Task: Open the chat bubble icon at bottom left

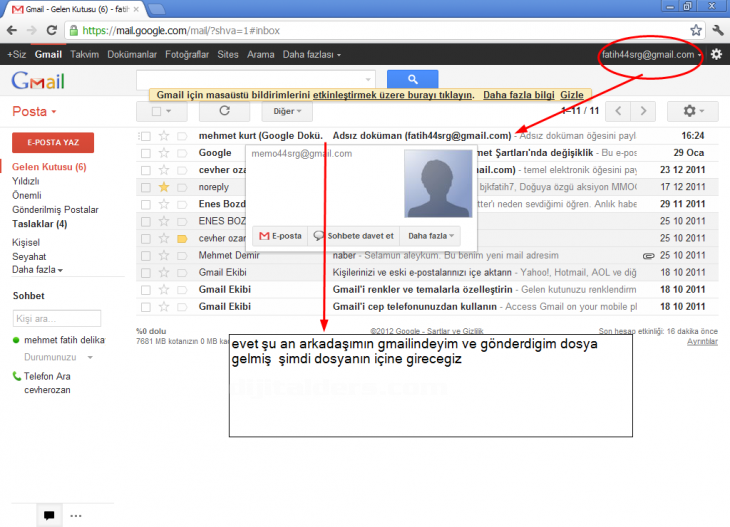Action: coord(49,515)
